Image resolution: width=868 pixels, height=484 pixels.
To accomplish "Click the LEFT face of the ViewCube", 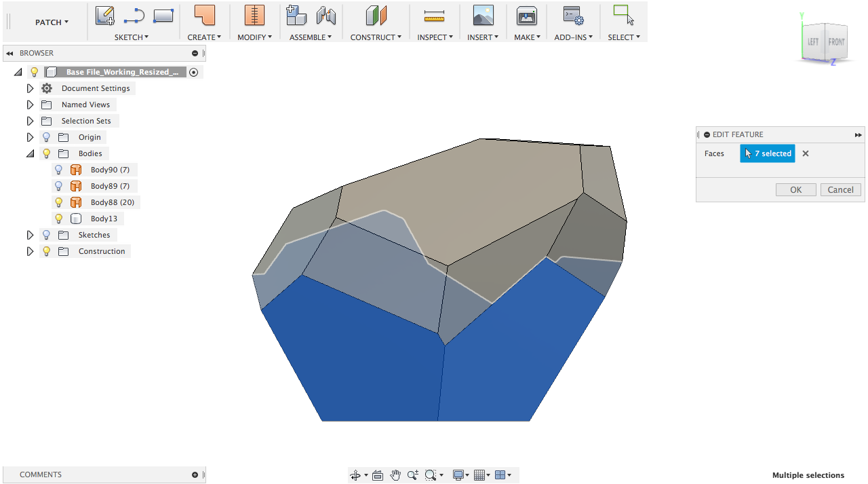I will point(813,42).
